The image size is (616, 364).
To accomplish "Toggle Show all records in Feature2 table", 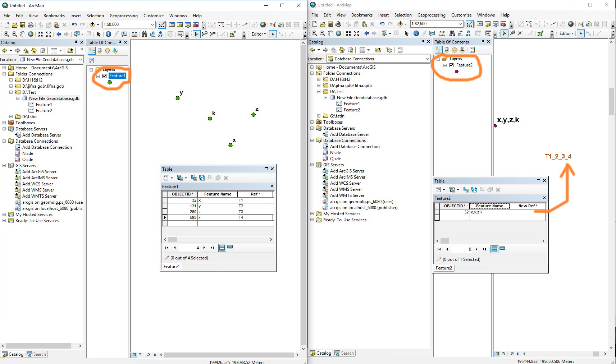I will [494, 249].
